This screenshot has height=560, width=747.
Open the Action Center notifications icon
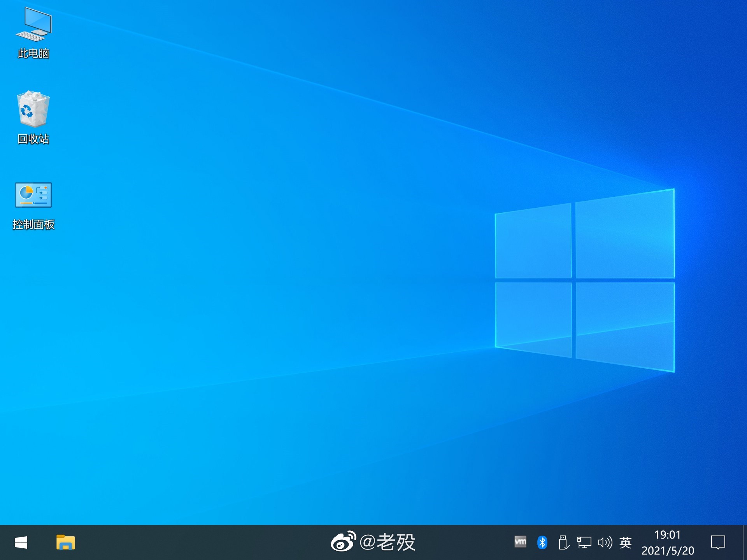pyautogui.click(x=718, y=542)
